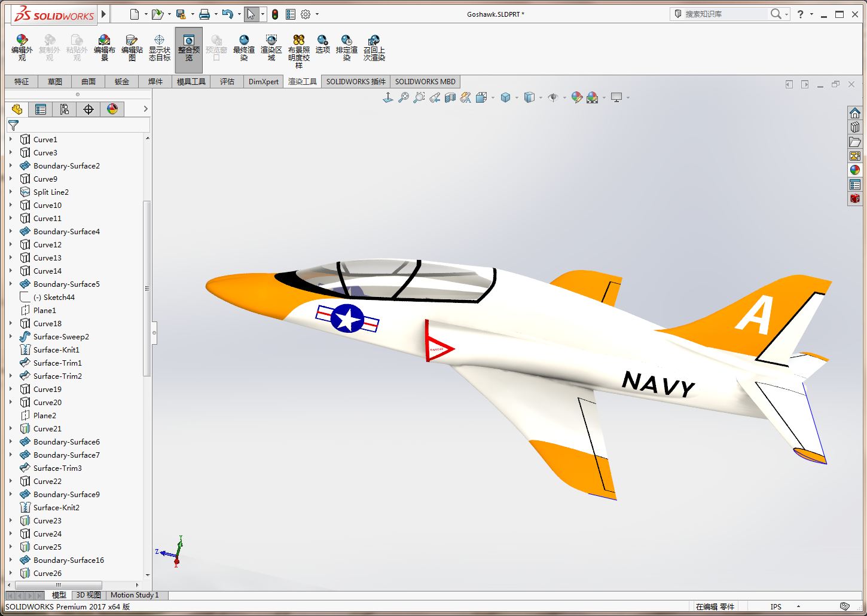Start Final Render (最终渲染)

pos(244,48)
